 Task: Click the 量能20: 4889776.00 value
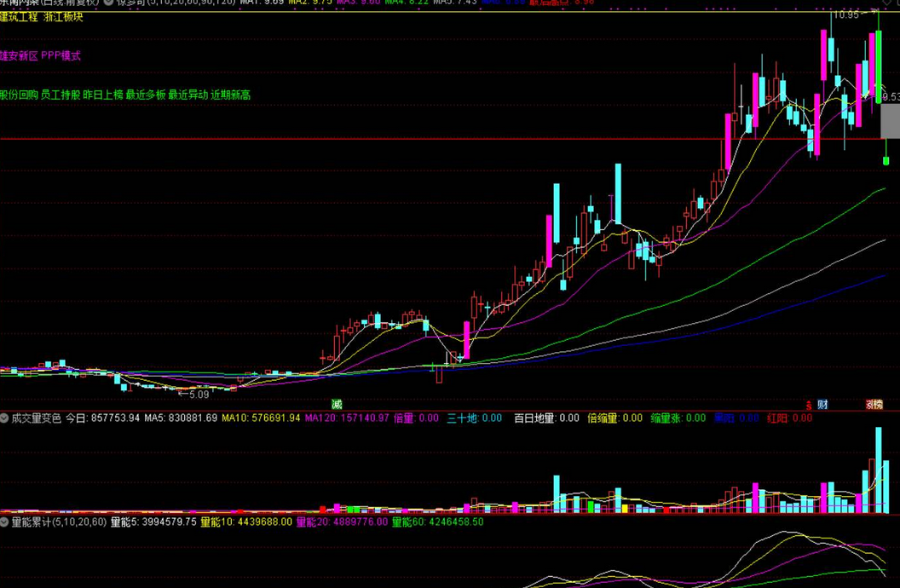pyautogui.click(x=342, y=522)
